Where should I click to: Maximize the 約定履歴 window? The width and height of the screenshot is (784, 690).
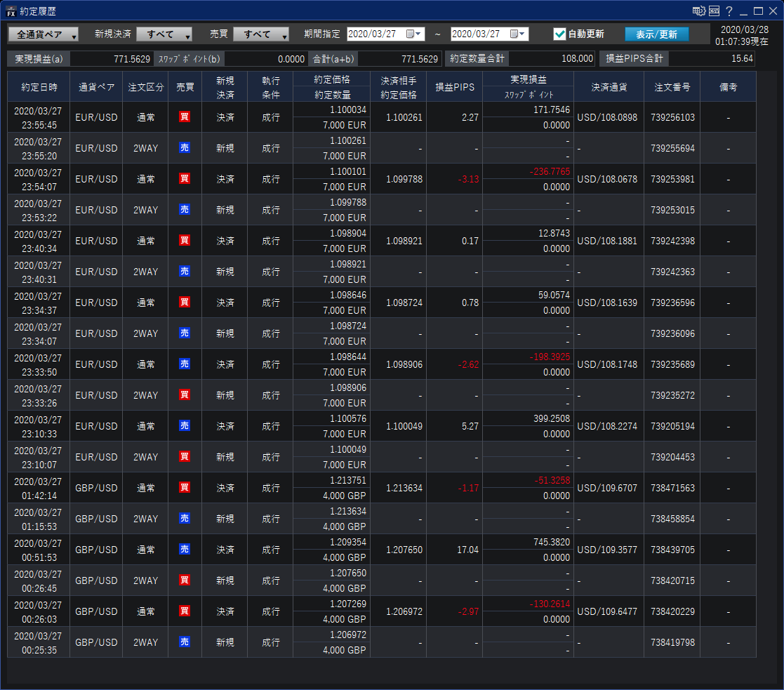[758, 11]
